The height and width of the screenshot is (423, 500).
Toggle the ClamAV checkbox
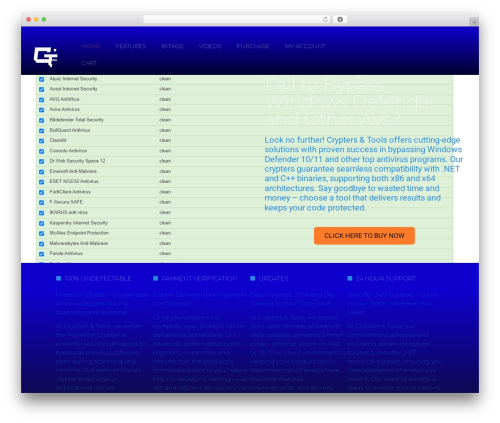(42, 141)
